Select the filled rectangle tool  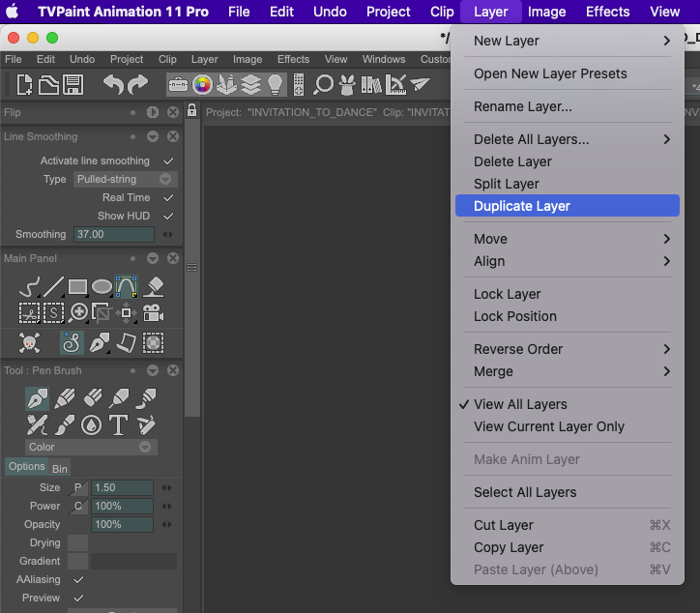coord(77,286)
